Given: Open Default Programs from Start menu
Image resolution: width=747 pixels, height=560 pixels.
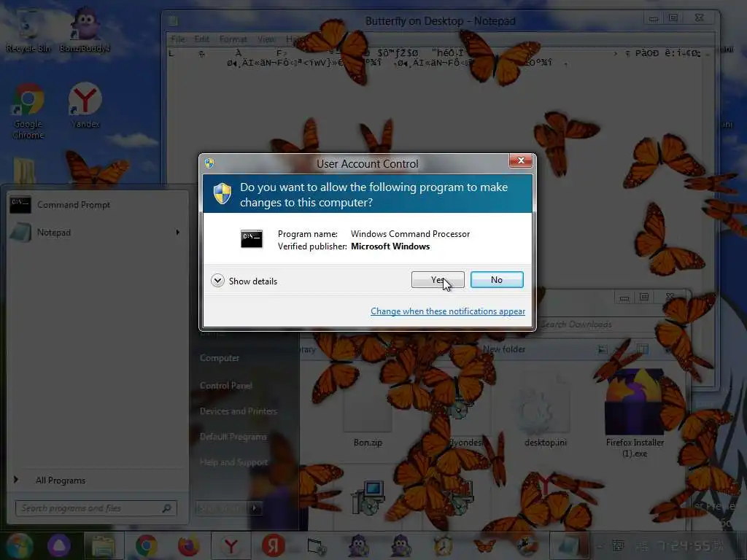Looking at the screenshot, I should [x=233, y=437].
